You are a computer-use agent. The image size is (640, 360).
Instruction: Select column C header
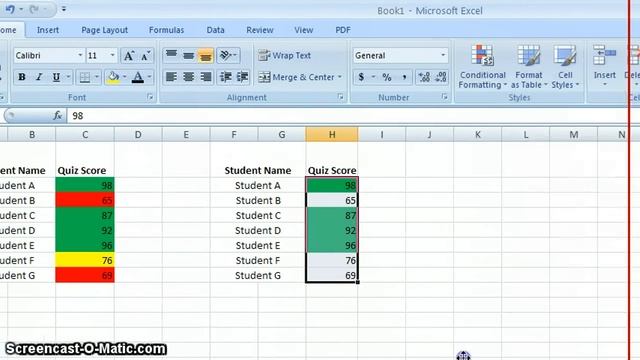coord(85,135)
